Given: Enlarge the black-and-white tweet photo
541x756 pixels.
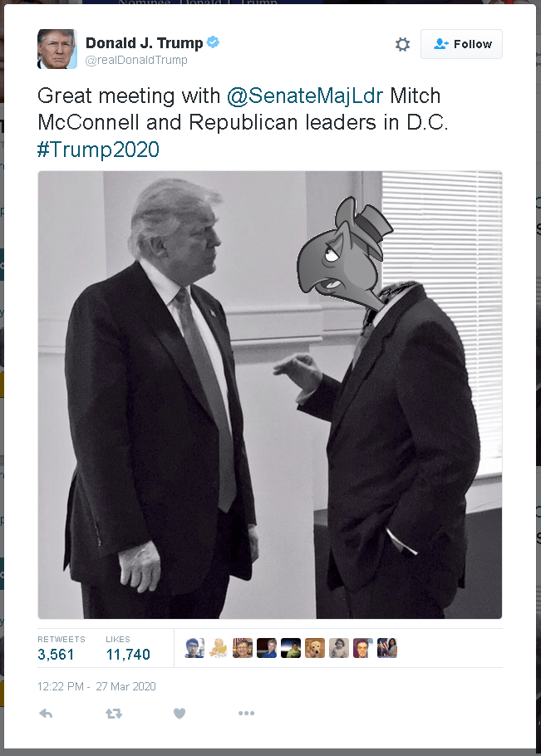Looking at the screenshot, I should click(x=269, y=395).
